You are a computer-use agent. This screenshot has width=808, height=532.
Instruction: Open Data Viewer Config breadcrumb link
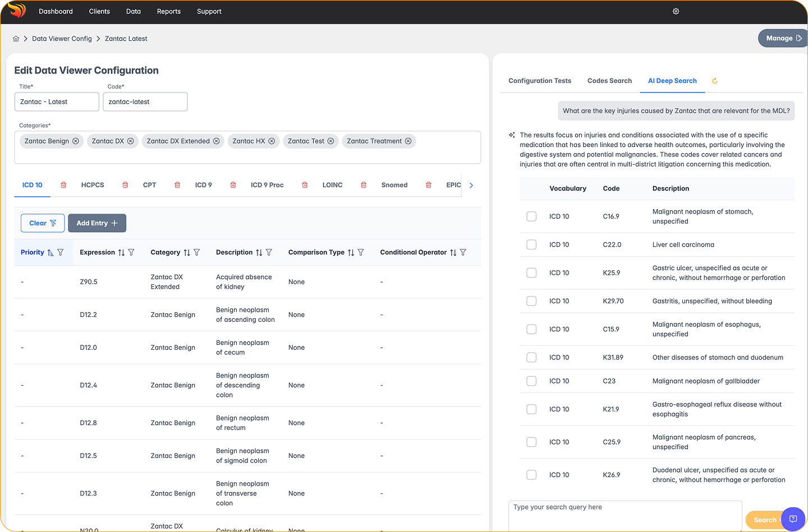click(x=62, y=39)
